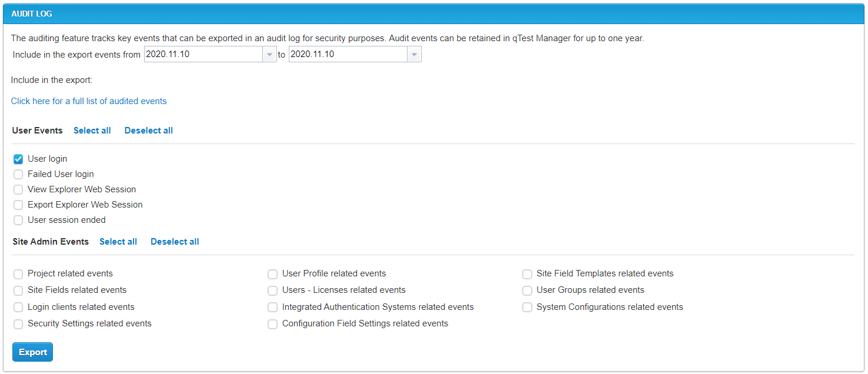The image size is (868, 374).
Task: Check System Configurations related events
Action: (527, 307)
